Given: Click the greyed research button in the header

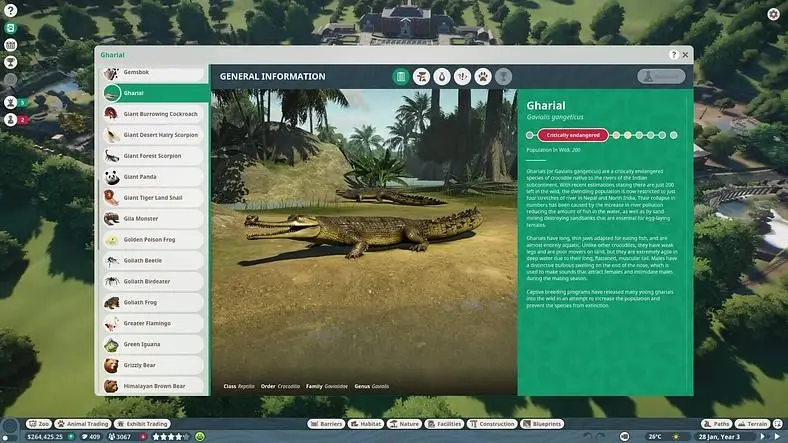Looking at the screenshot, I should tap(661, 76).
